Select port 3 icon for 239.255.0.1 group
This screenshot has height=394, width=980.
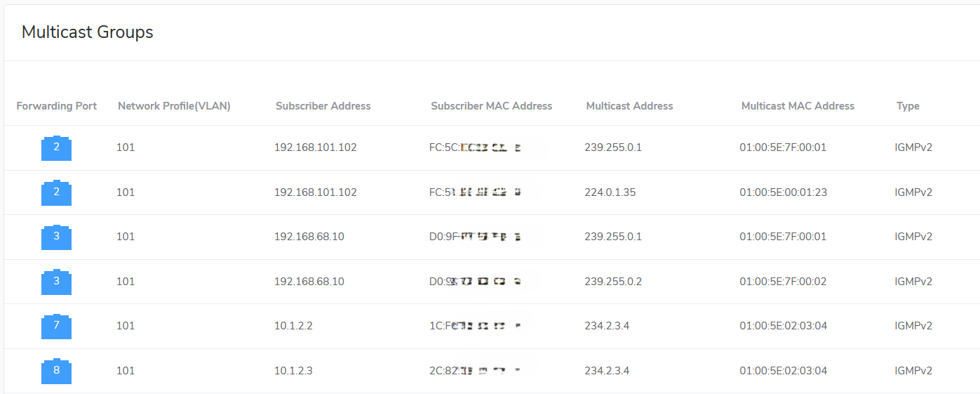click(56, 237)
